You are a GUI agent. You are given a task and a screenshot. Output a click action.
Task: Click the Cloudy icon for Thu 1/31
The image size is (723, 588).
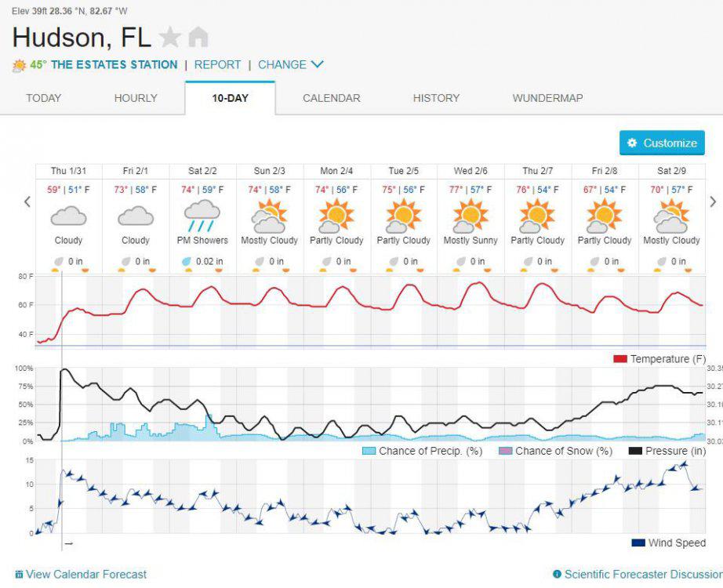(x=68, y=216)
